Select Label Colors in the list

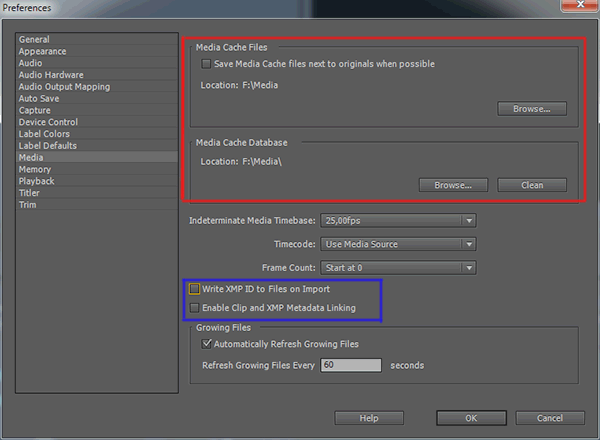pos(97,134)
